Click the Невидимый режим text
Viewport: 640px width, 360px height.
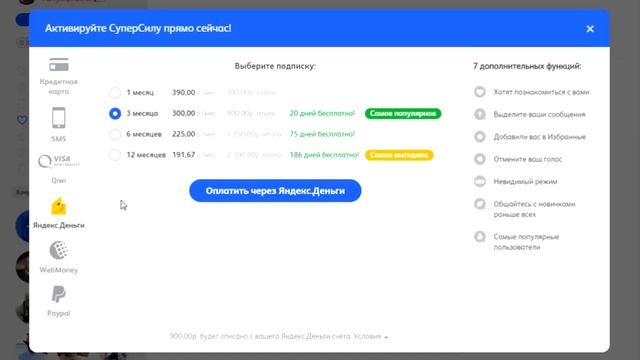(x=525, y=182)
